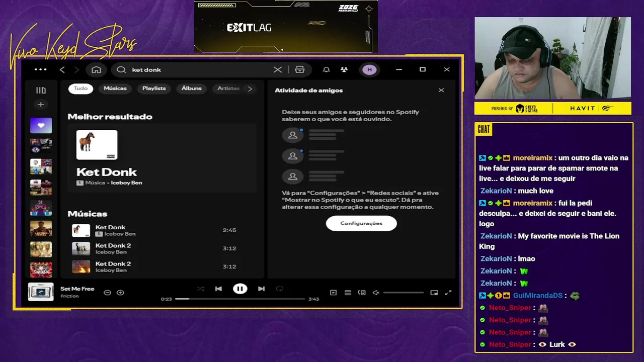Click 'Atividade de amigos' panel title
The height and width of the screenshot is (362, 644).
coord(308,90)
